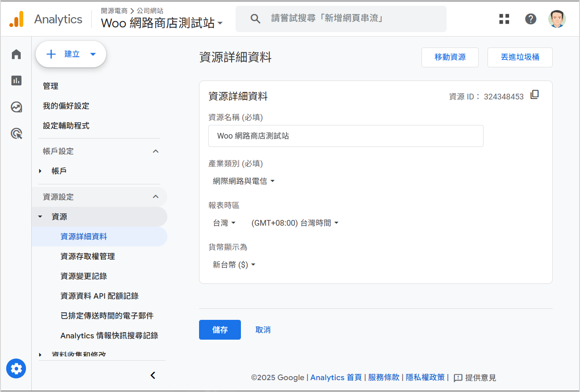Collapse the sidebar with left chevron
Image resolution: width=580 pixels, height=392 pixels.
pos(153,375)
